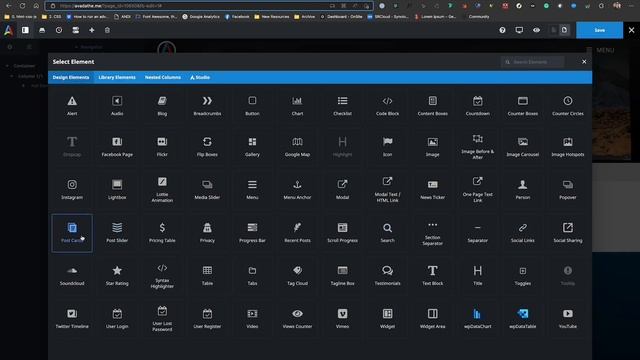This screenshot has width=640, height=360.
Task: Insert the Pricing Table element
Action: tap(162, 233)
